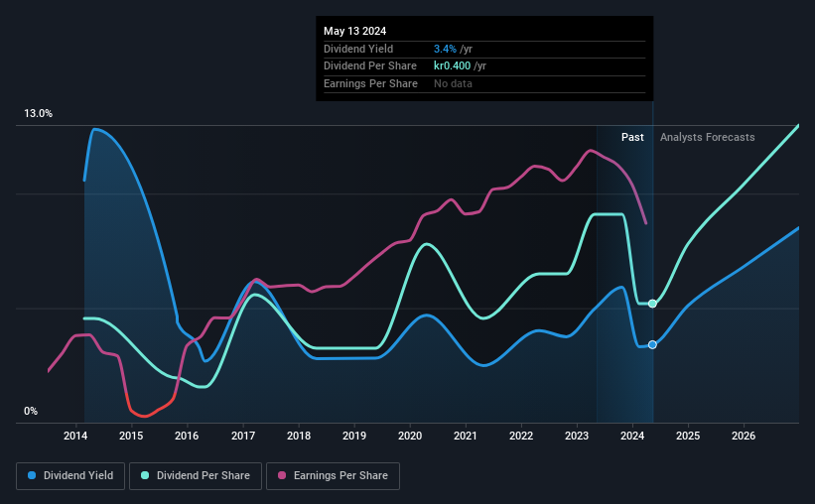
Task: Click the 2023 x-axis label
Action: coord(577,436)
